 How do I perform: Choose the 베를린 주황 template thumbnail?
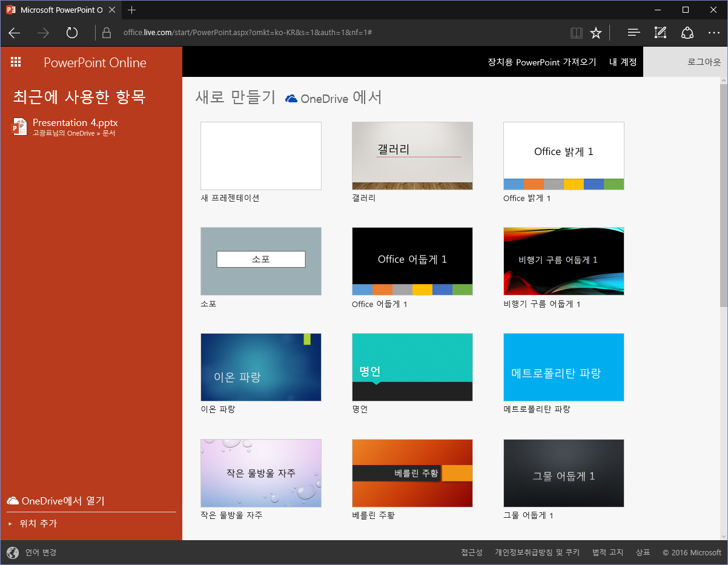pyautogui.click(x=412, y=473)
